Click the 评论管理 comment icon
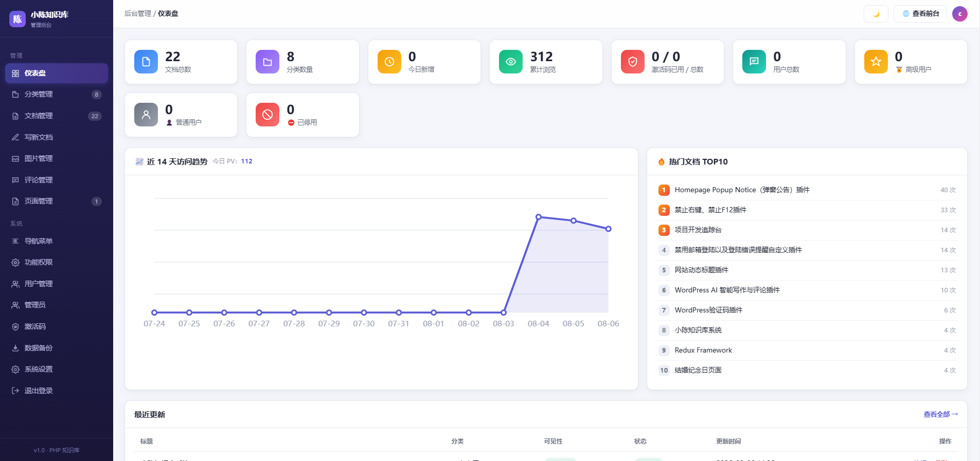 pos(15,180)
